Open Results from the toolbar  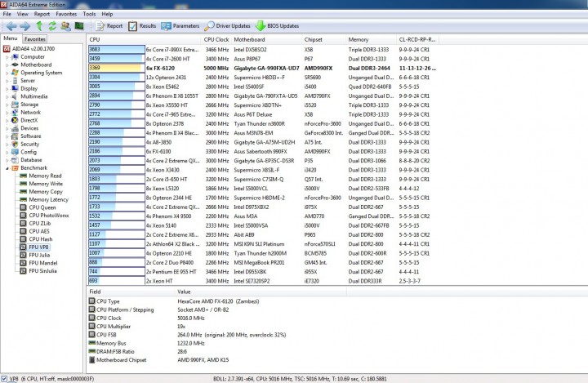point(142,26)
